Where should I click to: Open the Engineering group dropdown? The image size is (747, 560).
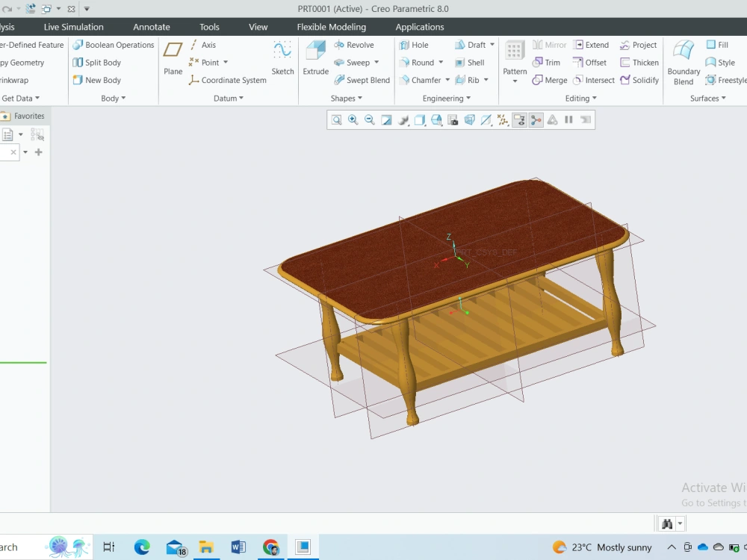click(468, 98)
